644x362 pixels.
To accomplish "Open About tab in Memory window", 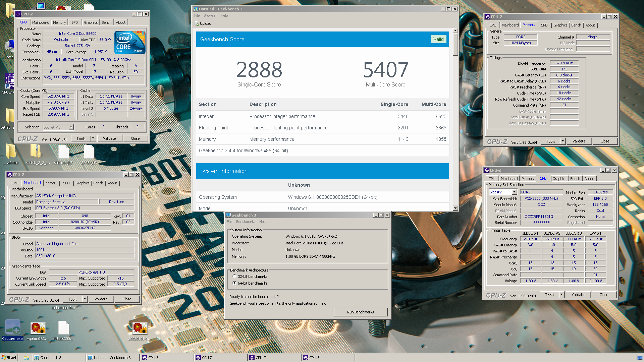I will tap(590, 25).
